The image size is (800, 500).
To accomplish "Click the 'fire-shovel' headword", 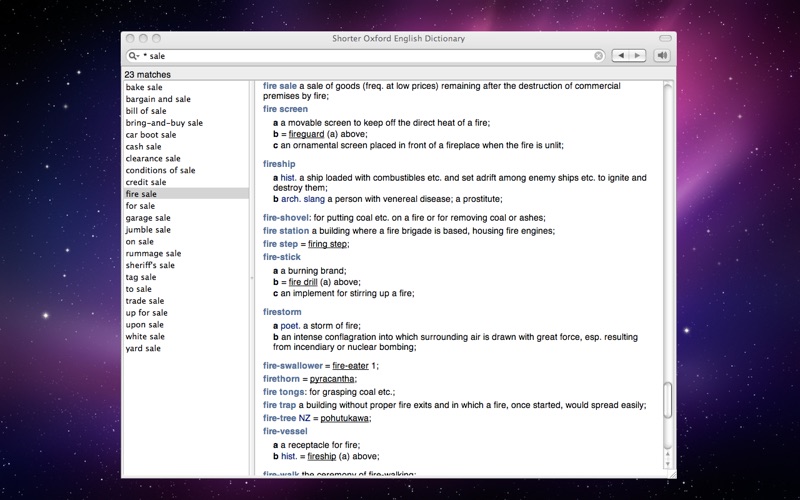I will tap(286, 218).
